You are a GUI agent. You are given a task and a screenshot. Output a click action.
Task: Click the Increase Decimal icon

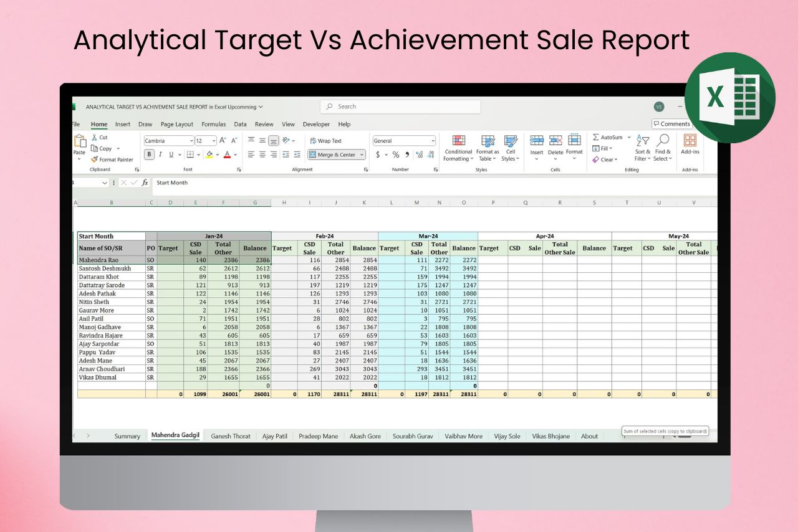(x=419, y=154)
